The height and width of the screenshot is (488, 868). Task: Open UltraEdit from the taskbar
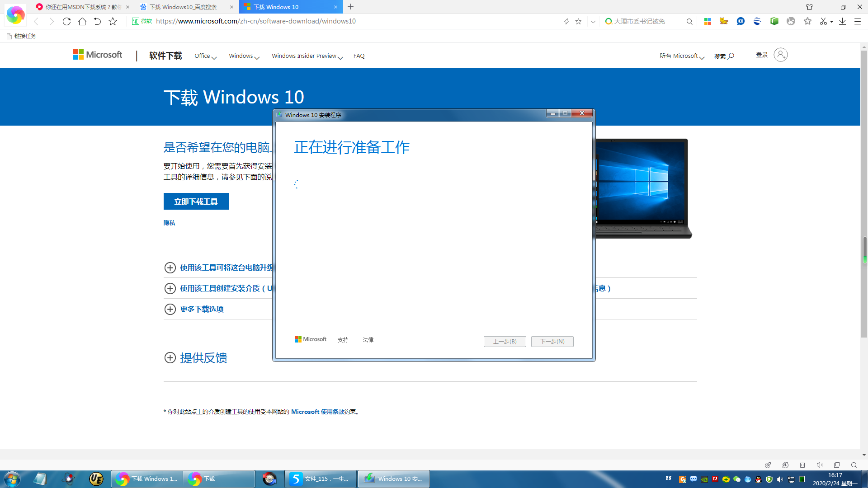[96, 479]
